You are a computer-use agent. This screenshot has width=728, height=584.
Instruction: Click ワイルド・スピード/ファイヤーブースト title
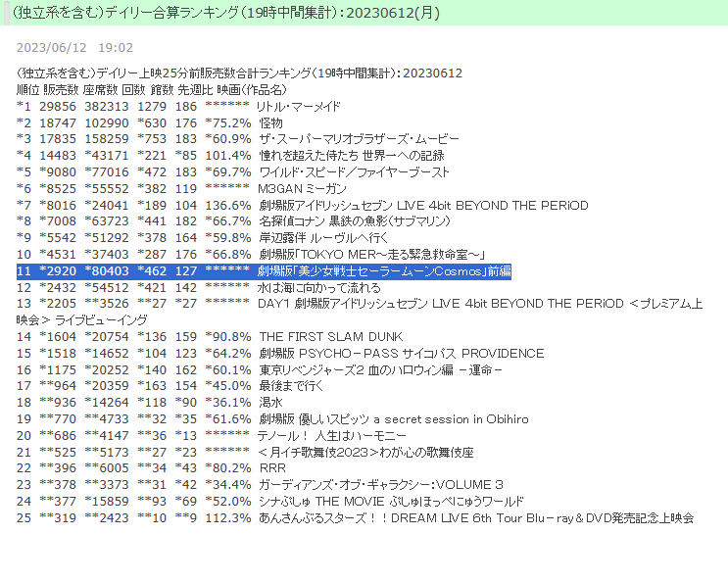(355, 172)
